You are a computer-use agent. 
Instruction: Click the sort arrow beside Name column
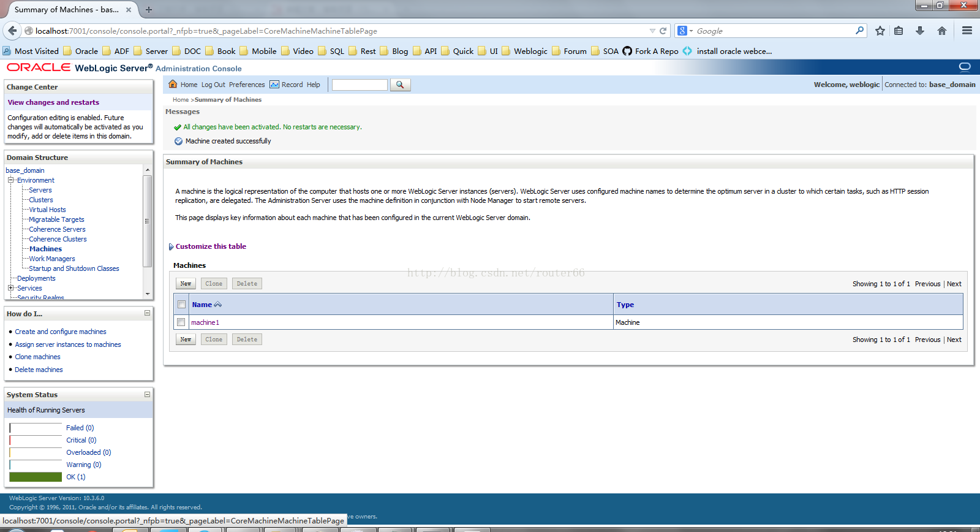(217, 305)
